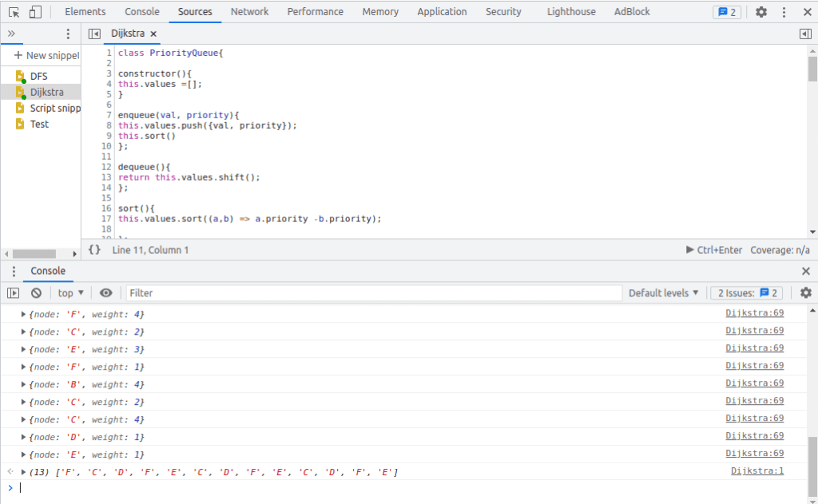The height and width of the screenshot is (504, 818).
Task: Click the clear console icon
Action: point(35,292)
